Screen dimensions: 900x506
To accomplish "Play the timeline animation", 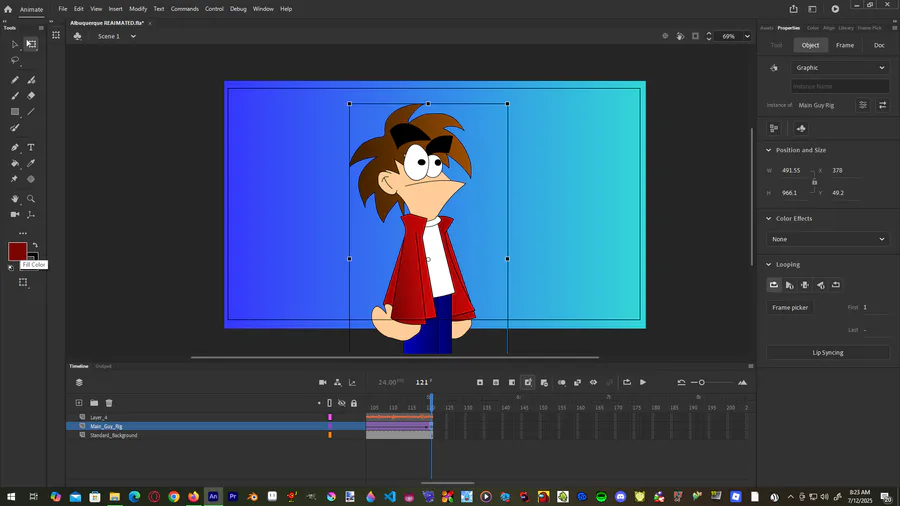I will [x=643, y=383].
